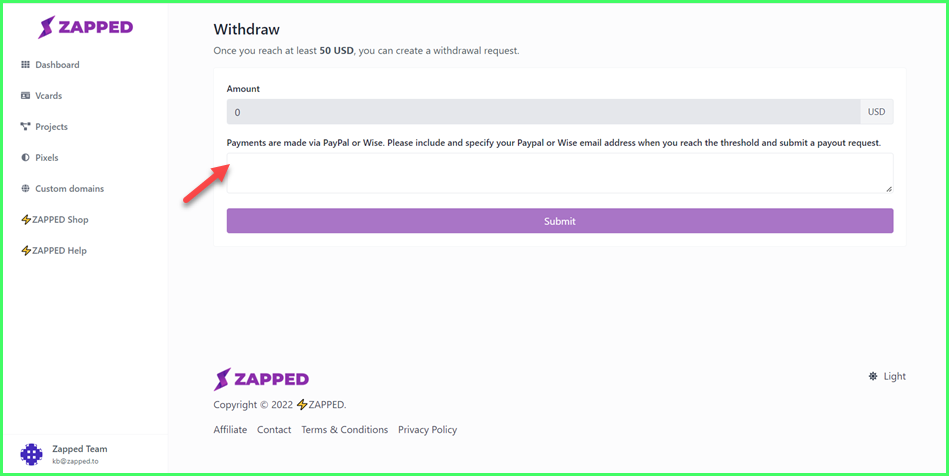Click the PayPal or Wise email textarea

(560, 173)
